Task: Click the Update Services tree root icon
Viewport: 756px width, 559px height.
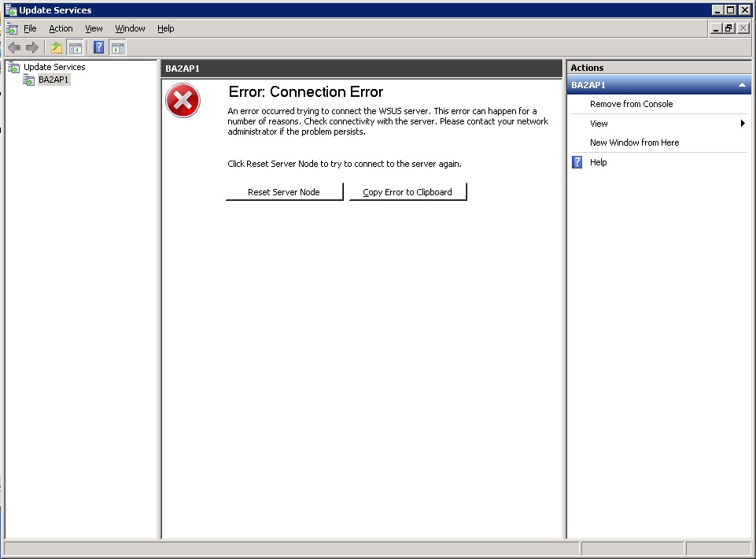Action: pyautogui.click(x=14, y=67)
